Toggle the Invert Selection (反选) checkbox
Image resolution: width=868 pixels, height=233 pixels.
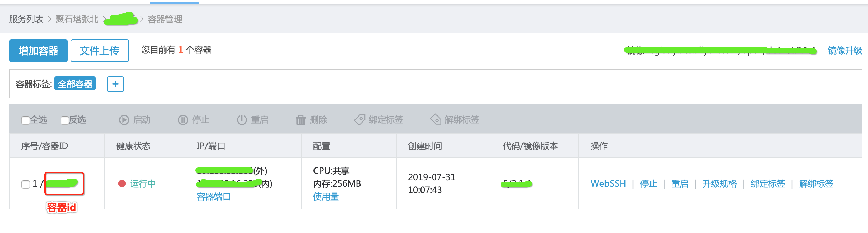point(65,120)
